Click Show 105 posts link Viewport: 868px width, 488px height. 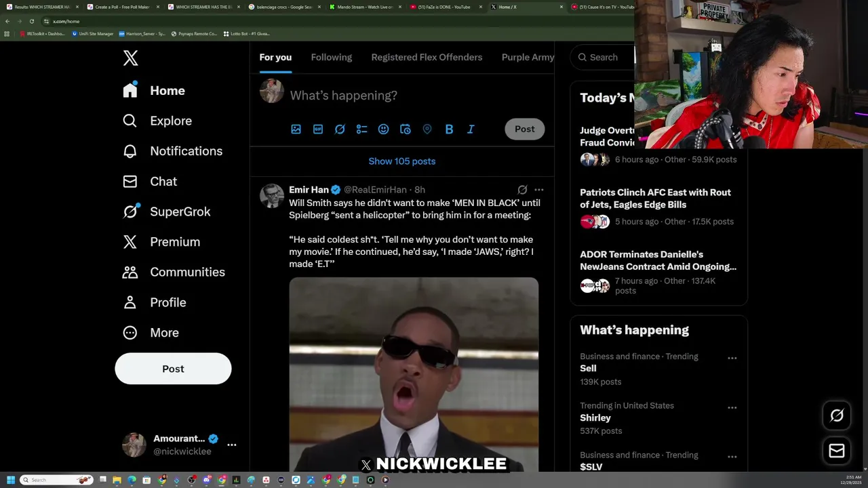(402, 161)
